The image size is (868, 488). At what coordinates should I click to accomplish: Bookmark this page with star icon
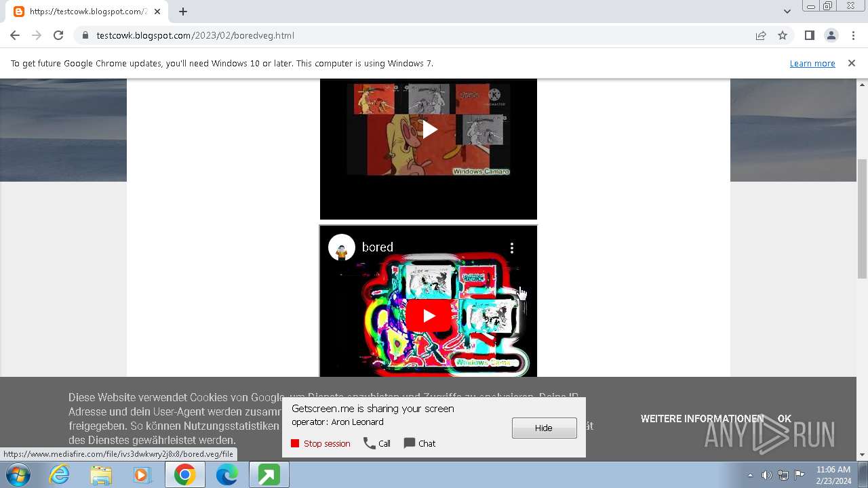(783, 35)
